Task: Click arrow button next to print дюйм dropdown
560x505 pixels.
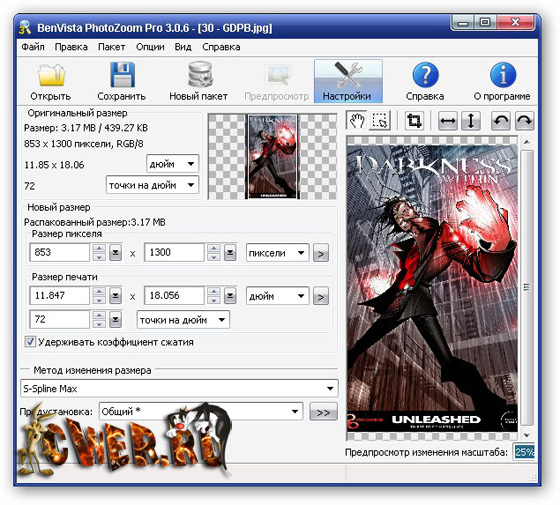Action: tap(321, 296)
